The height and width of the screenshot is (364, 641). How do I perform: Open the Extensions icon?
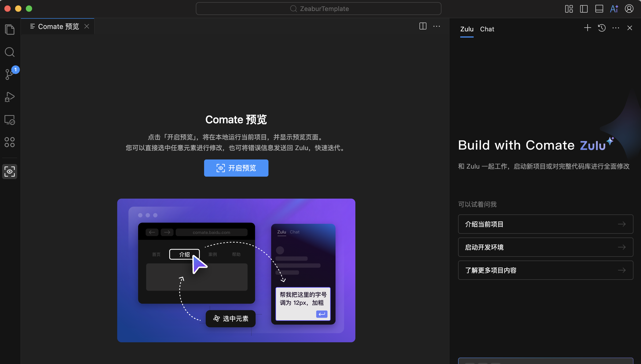[x=10, y=142]
